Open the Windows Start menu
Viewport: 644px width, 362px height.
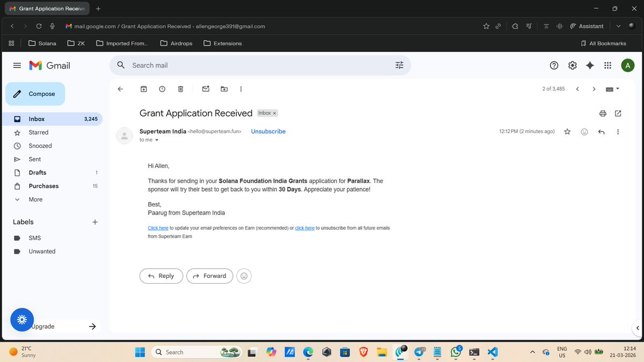coord(140,352)
